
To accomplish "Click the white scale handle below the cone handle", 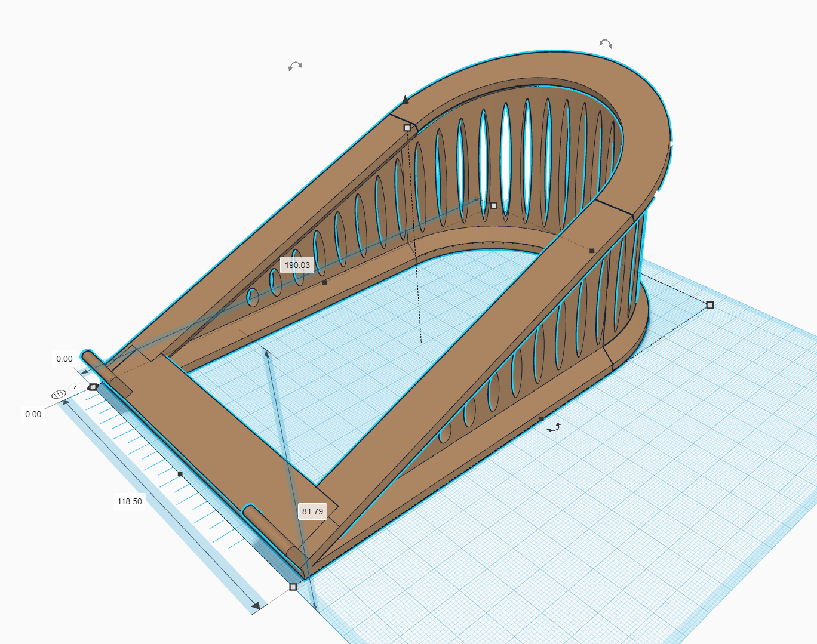I will click(407, 127).
